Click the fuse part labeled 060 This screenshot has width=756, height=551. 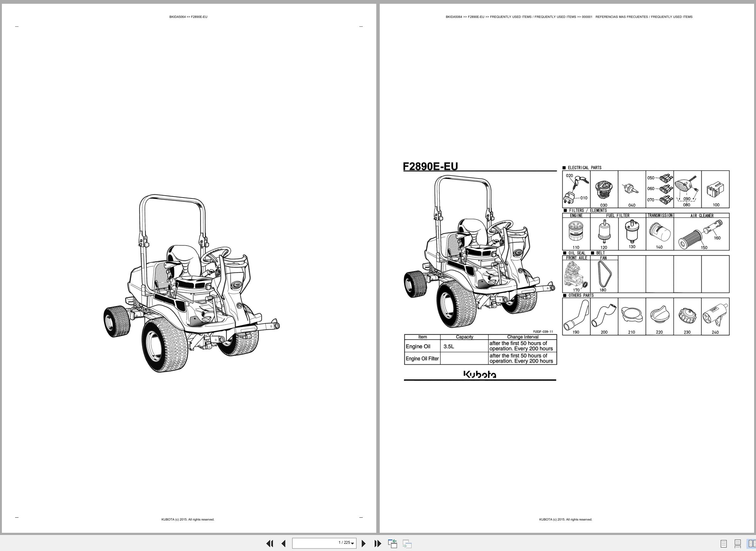click(666, 188)
